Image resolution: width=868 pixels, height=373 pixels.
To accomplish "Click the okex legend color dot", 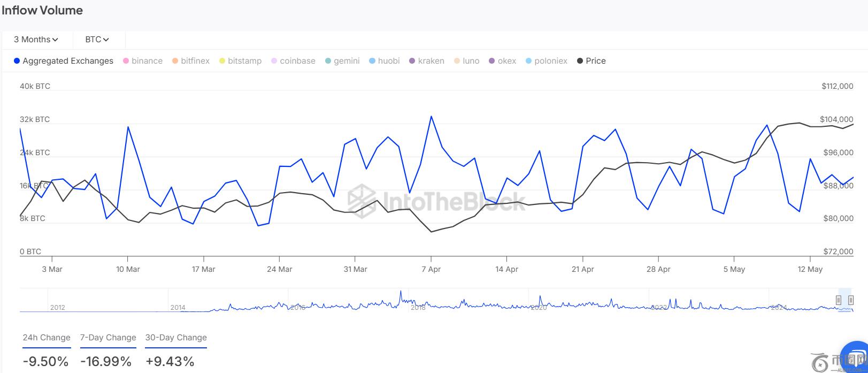I will (492, 61).
